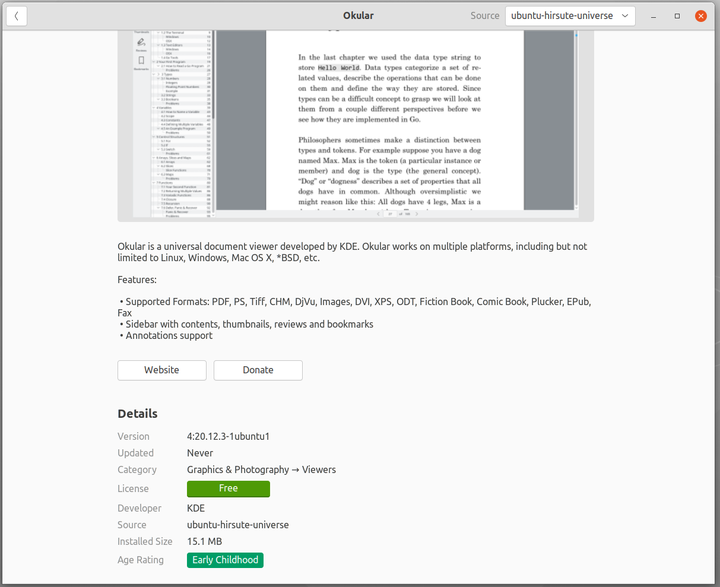Screen dimensions: 720x587
Task: Click the Age Rating label
Action: tap(141, 560)
